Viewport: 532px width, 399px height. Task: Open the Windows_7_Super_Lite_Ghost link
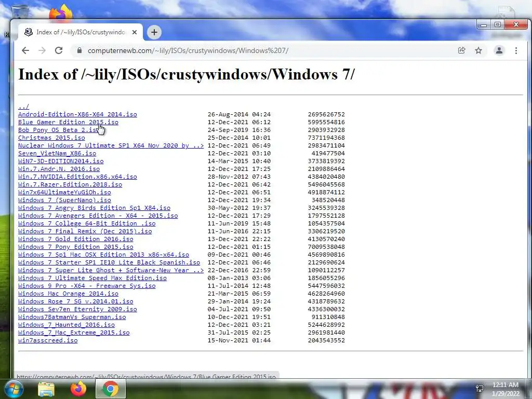click(111, 270)
